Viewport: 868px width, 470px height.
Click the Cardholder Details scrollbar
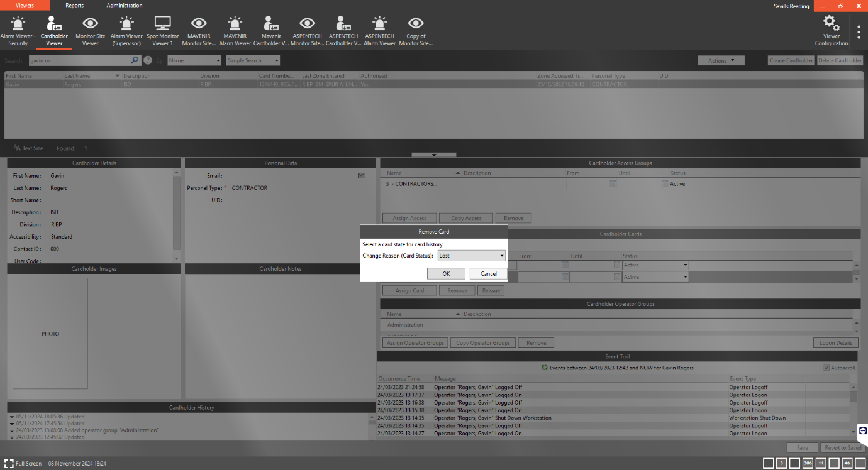click(x=177, y=214)
